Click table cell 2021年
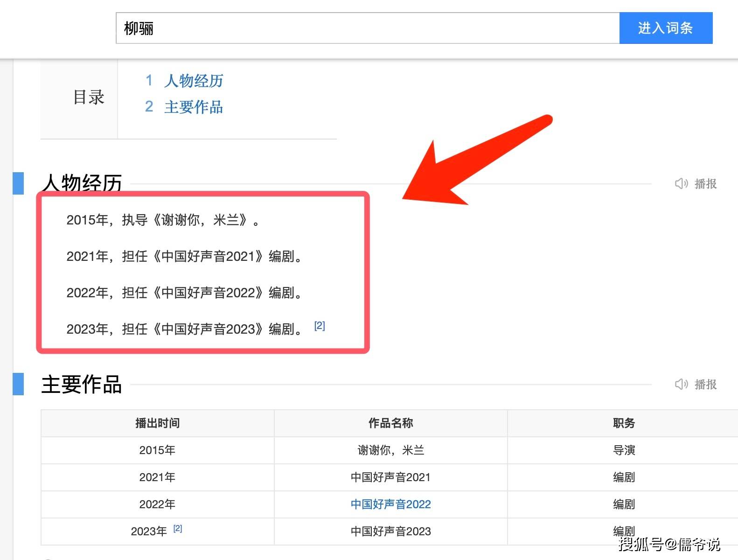The width and height of the screenshot is (738, 560). 158,477
